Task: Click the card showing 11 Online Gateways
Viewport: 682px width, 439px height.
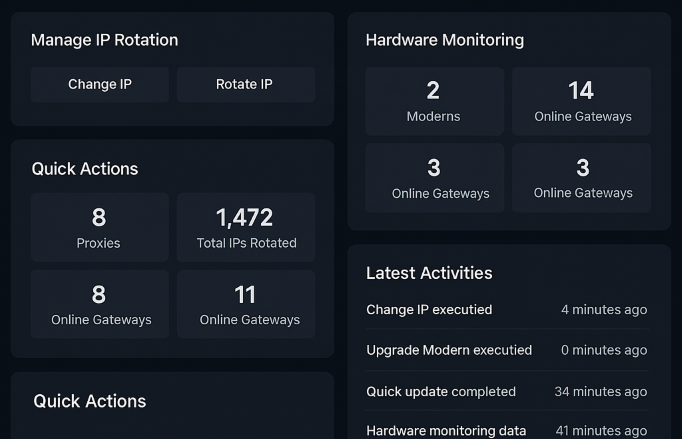Action: tap(246, 304)
